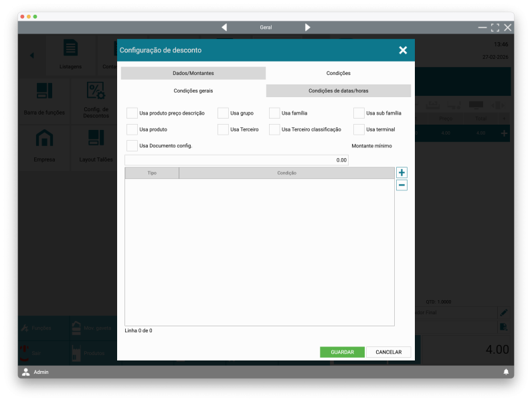The width and height of the screenshot is (532, 402).
Task: Click the Montante mínimo input field
Action: click(236, 160)
